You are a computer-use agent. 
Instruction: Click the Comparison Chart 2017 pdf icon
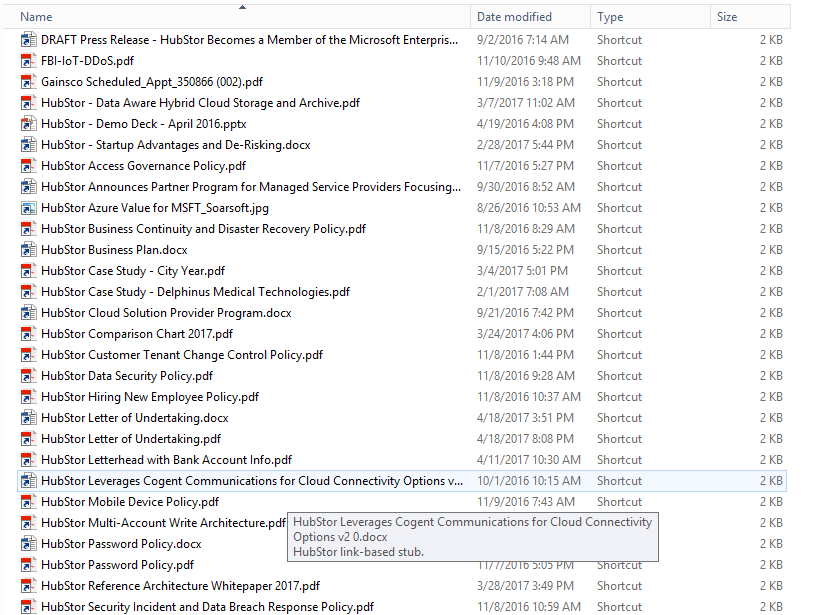(x=28, y=334)
